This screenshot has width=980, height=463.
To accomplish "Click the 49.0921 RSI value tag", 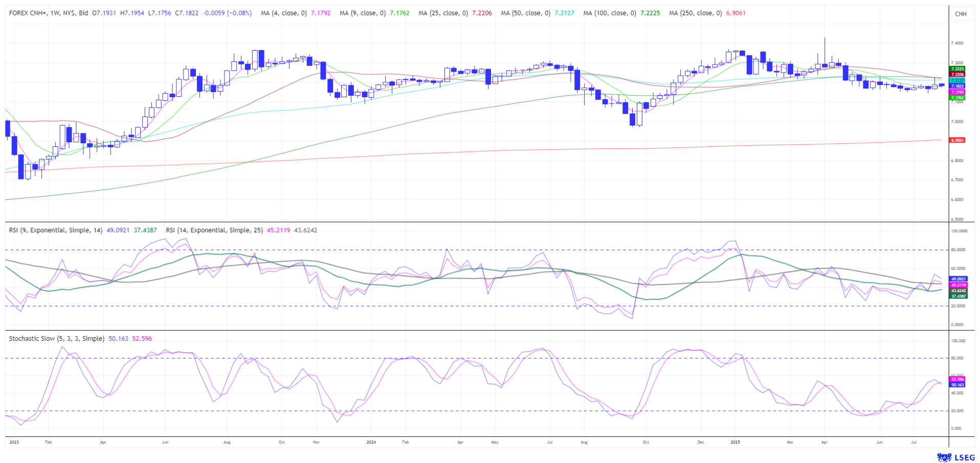I will click(x=957, y=279).
